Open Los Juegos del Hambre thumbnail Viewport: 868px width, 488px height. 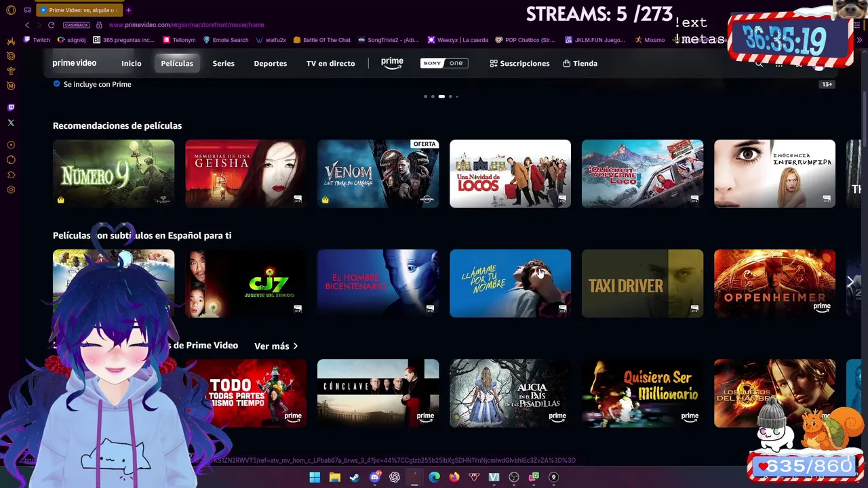pyautogui.click(x=774, y=393)
